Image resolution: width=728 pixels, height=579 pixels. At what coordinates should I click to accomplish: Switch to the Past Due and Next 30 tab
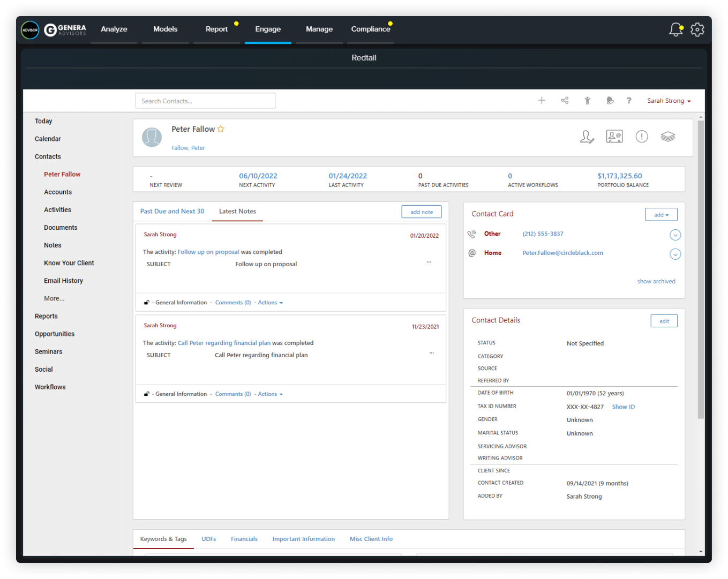172,212
